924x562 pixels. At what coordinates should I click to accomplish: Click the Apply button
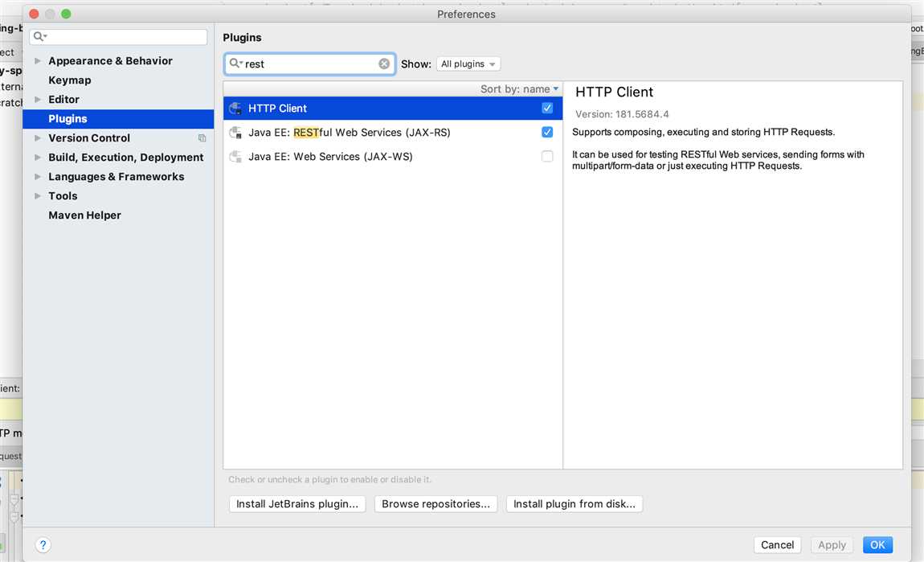tap(832, 545)
